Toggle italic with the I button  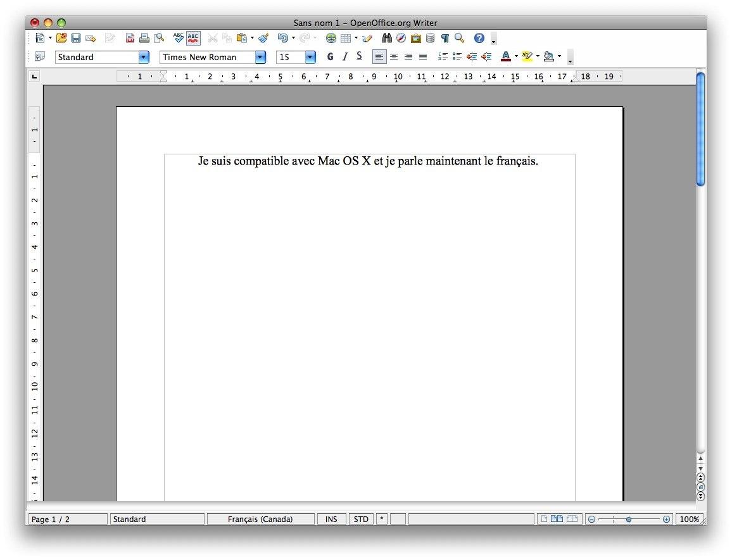click(345, 57)
